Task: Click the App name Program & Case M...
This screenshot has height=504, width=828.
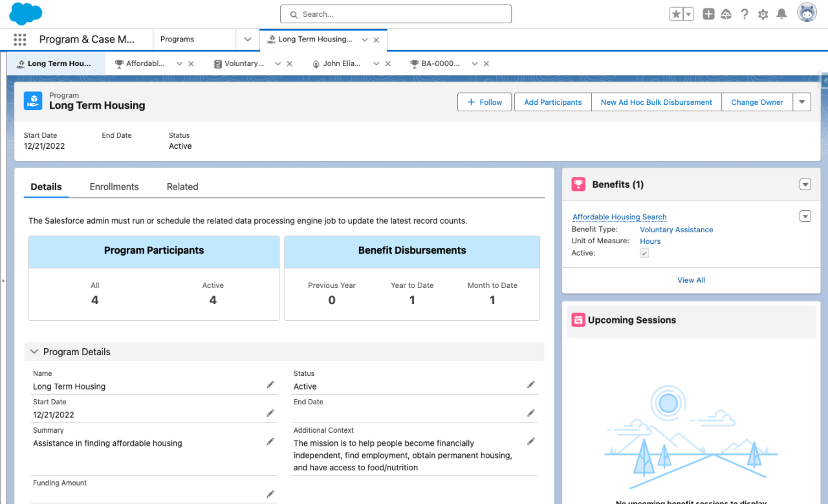Action: point(87,39)
